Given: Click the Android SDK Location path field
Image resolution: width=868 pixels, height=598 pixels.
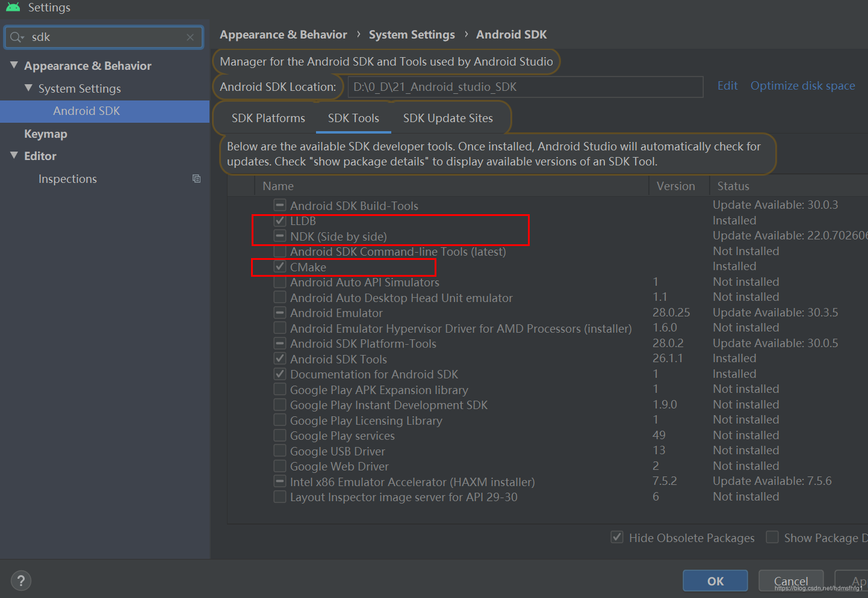Looking at the screenshot, I should [x=525, y=87].
